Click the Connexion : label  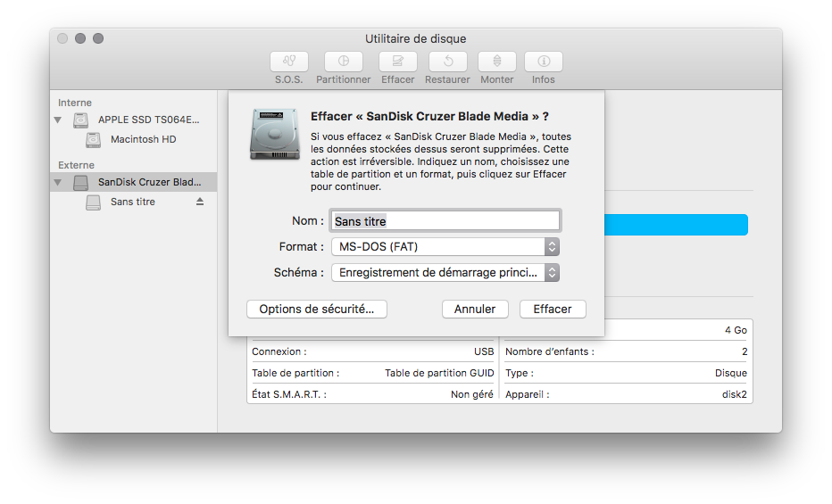click(x=279, y=351)
